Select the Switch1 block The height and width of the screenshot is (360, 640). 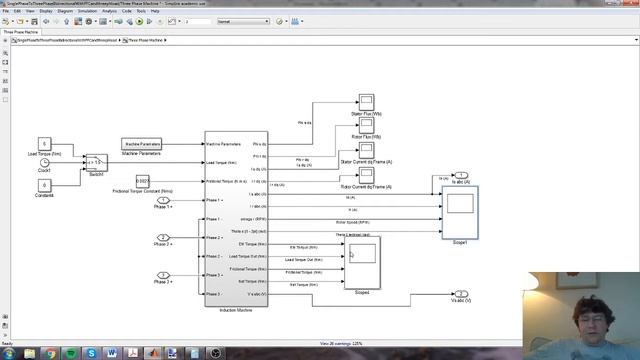[x=97, y=163]
